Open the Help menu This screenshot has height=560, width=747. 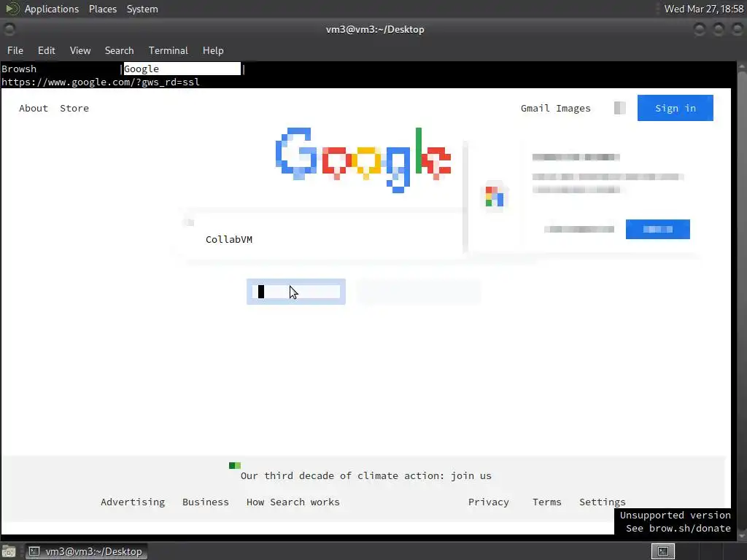[x=213, y=50]
